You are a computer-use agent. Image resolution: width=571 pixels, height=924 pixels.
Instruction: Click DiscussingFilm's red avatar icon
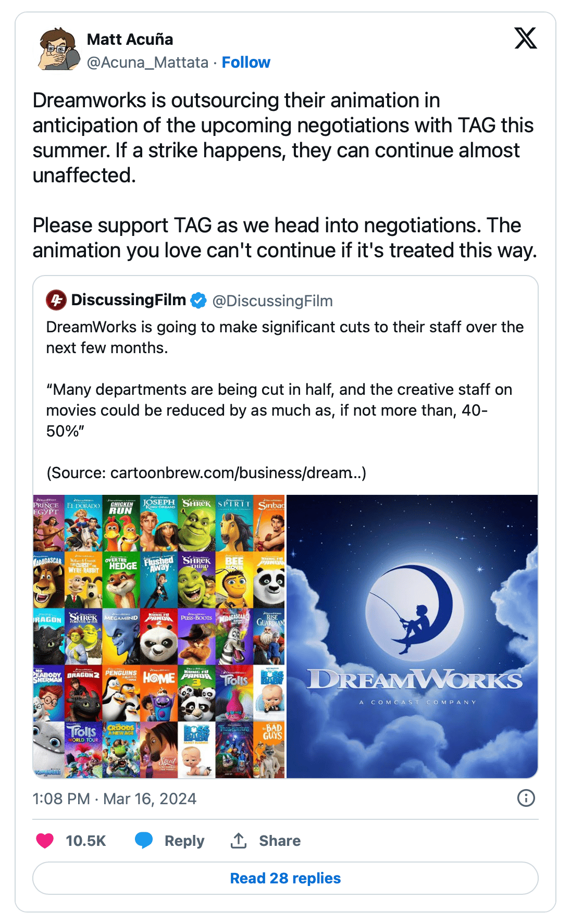pyautogui.click(x=56, y=300)
